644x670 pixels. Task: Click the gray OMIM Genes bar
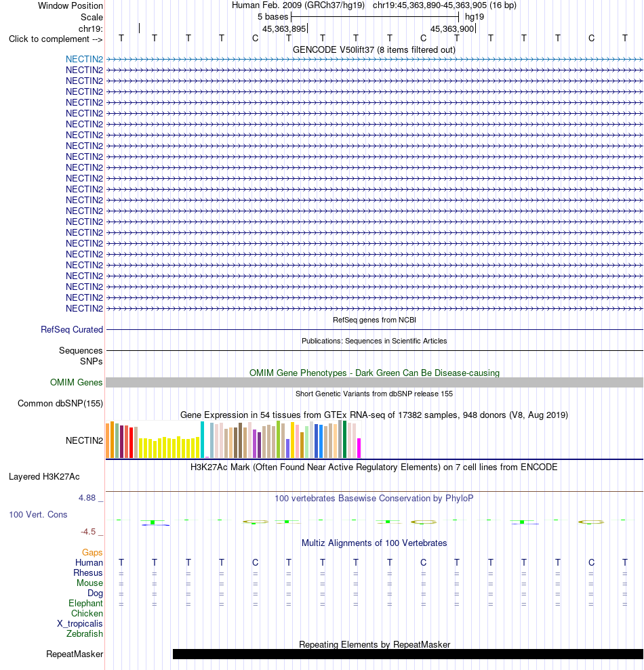point(374,383)
